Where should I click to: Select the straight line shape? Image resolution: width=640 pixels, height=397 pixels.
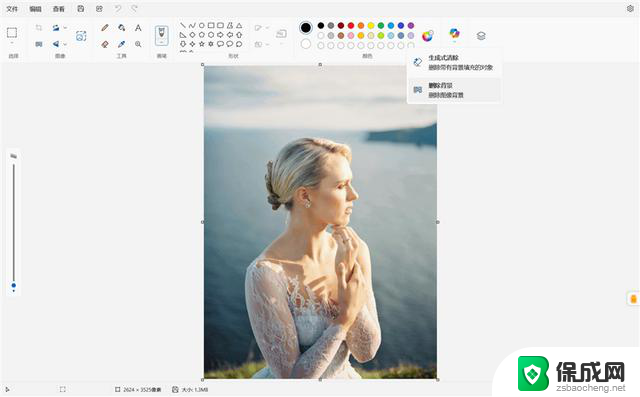[183, 25]
